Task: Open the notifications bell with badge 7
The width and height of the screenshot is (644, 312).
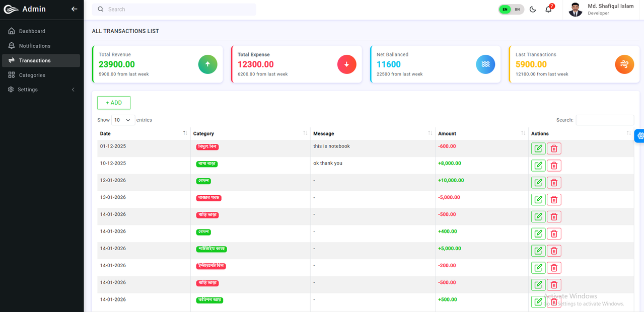Action: 549,9
